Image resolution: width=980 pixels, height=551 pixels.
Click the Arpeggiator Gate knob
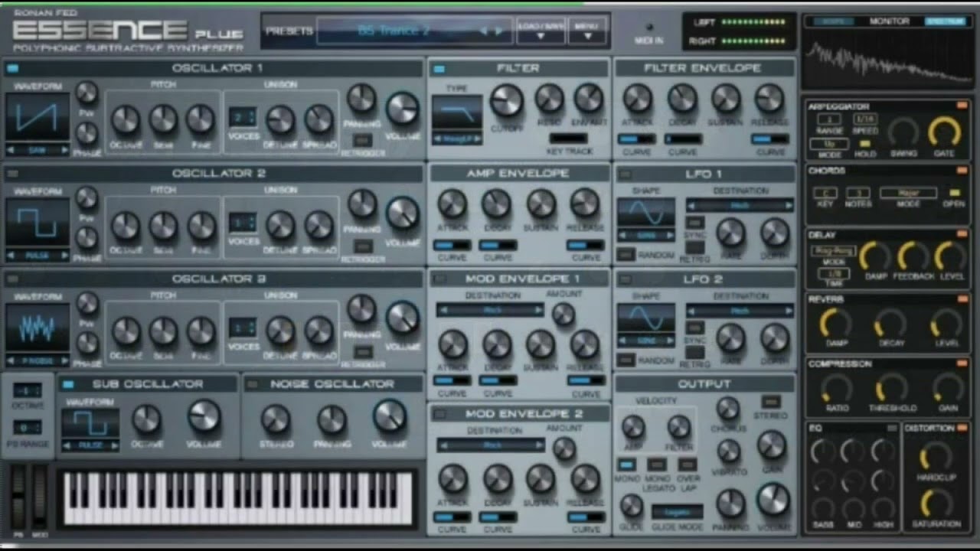945,132
